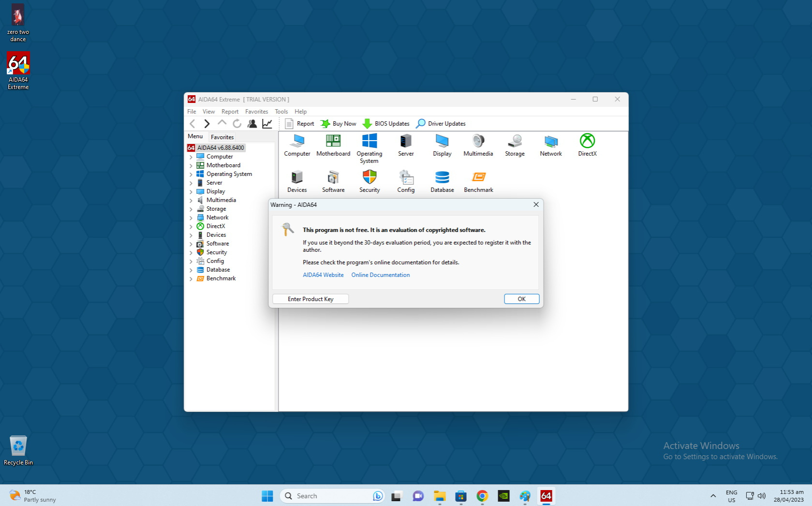Open the Online Documentation link
Viewport: 812px width, 506px height.
pos(381,275)
